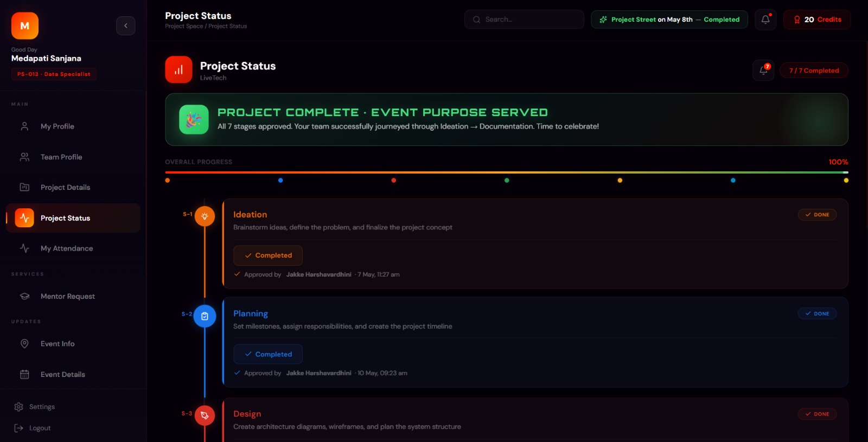The image size is (868, 442).
Task: Click Logout in the sidebar
Action: coord(33,428)
